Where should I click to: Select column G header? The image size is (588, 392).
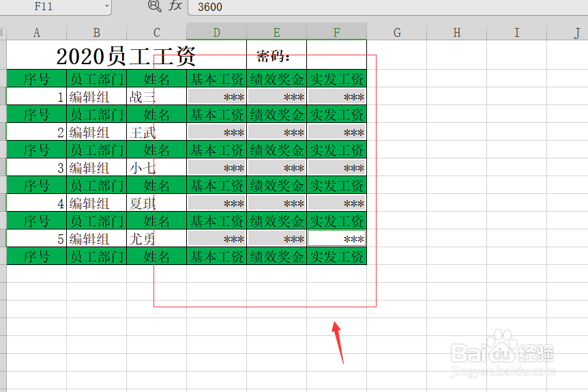coord(397,33)
